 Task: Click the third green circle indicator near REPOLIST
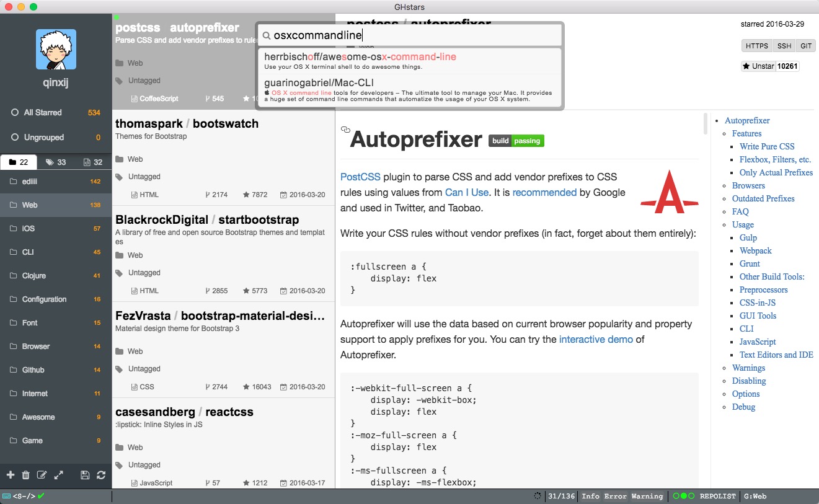(x=691, y=496)
